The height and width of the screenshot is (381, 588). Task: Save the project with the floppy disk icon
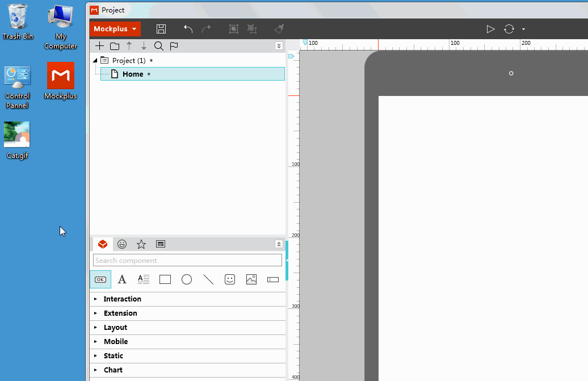point(161,29)
